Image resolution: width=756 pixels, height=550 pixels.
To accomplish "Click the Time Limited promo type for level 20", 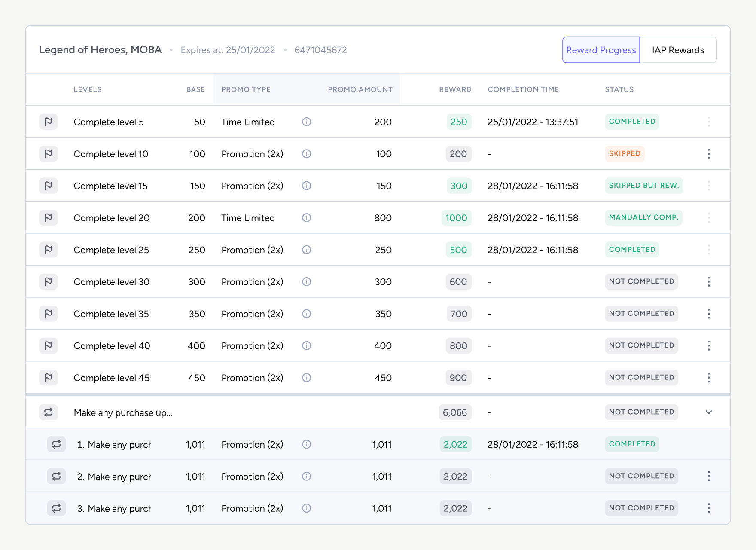I will (x=248, y=218).
